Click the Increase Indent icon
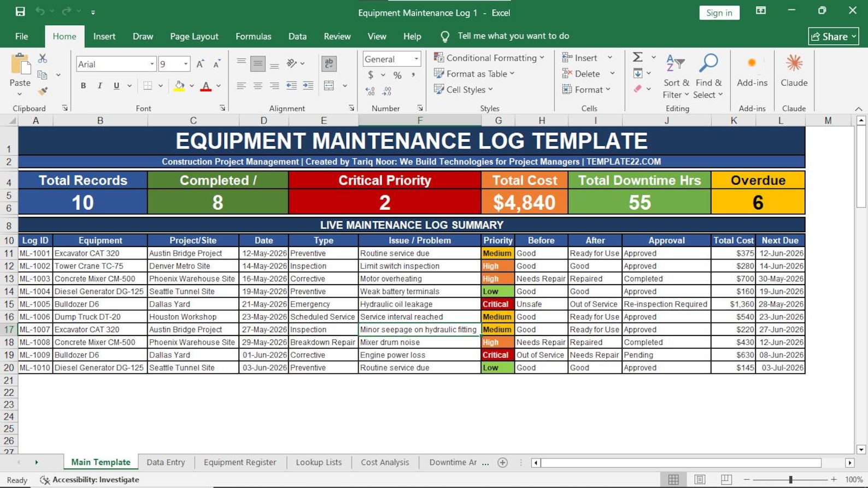The width and height of the screenshot is (868, 488). click(308, 86)
